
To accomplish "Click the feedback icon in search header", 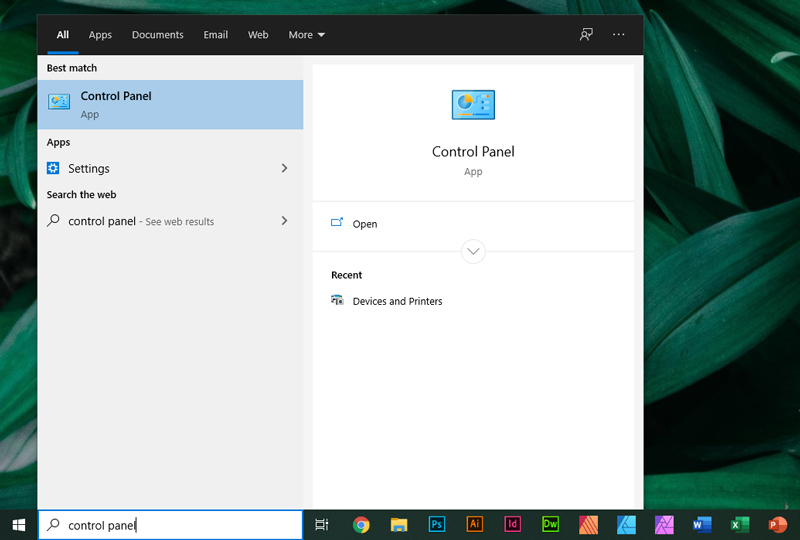I will [586, 34].
